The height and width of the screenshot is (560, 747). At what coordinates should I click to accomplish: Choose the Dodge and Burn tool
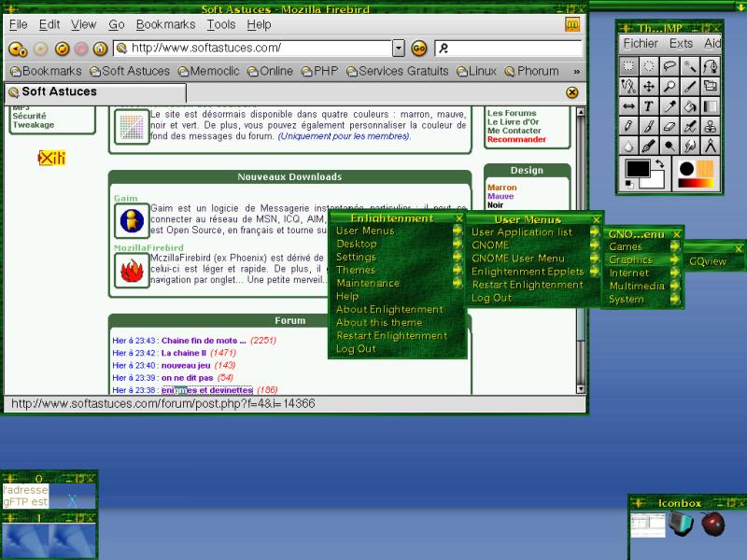tap(669, 147)
